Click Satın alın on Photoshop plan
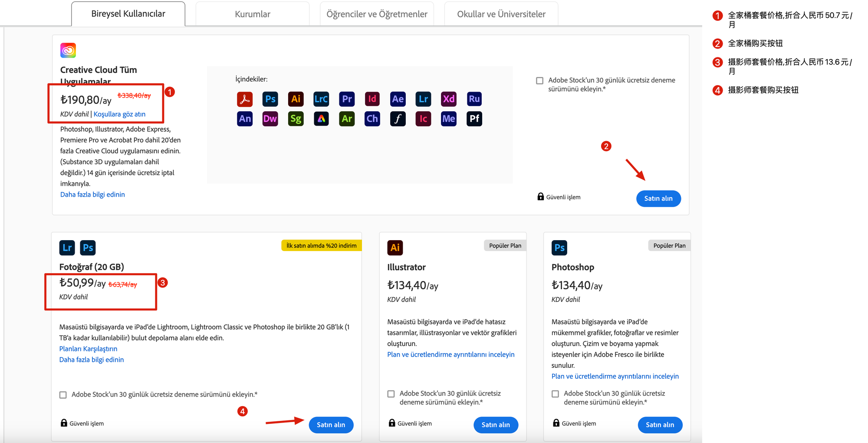868x443 pixels. (660, 425)
